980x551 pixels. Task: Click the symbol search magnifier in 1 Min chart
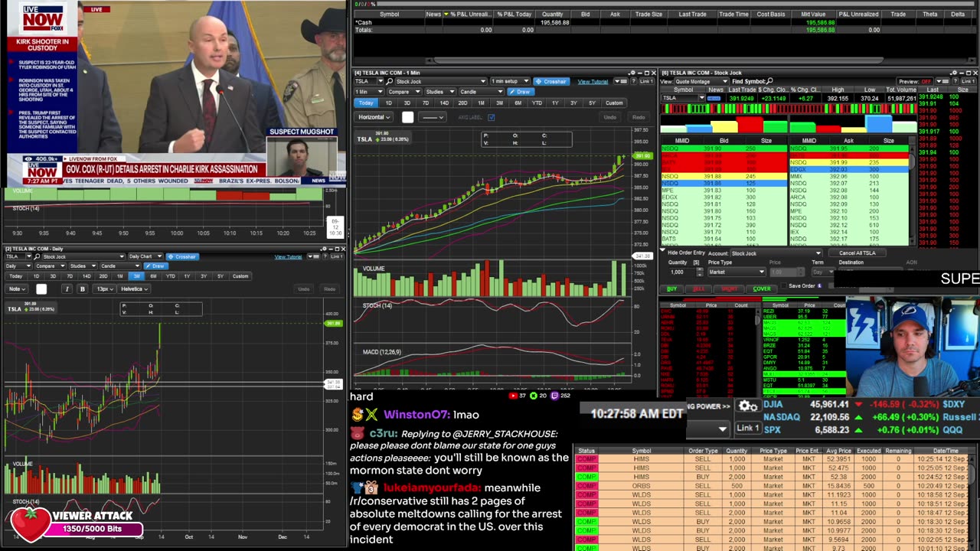click(x=390, y=81)
